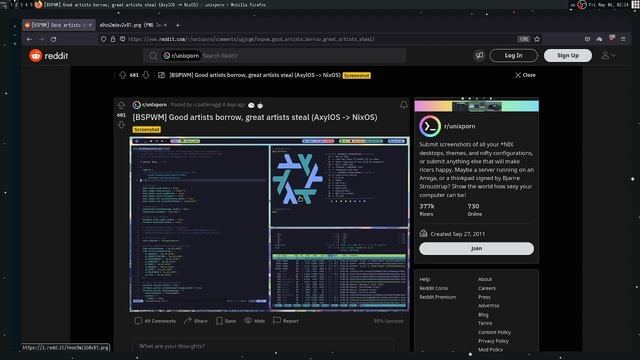640x360 pixels.
Task: Open the shield tracking protection icon
Action: (x=103, y=39)
